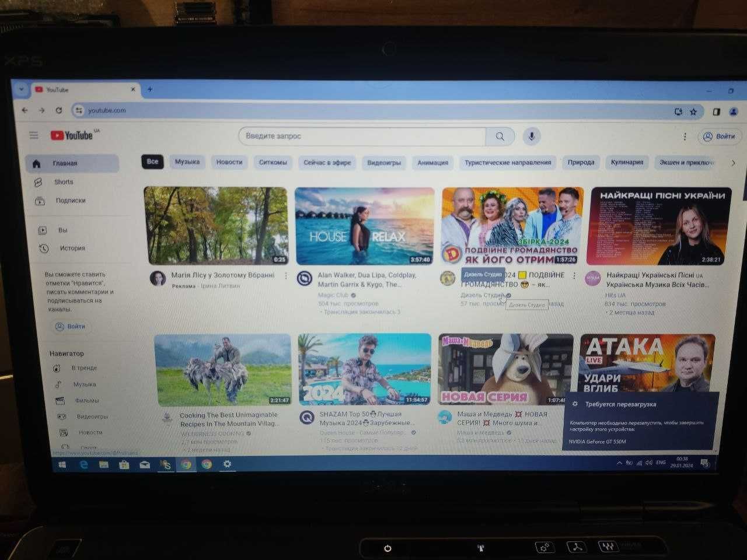747x560 pixels.
Task: Select the 'Кулинария' filter chip
Action: (x=627, y=162)
